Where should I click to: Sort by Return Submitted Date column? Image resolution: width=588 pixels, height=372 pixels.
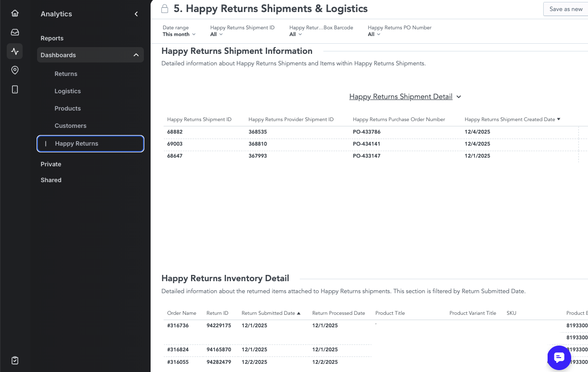pyautogui.click(x=270, y=313)
